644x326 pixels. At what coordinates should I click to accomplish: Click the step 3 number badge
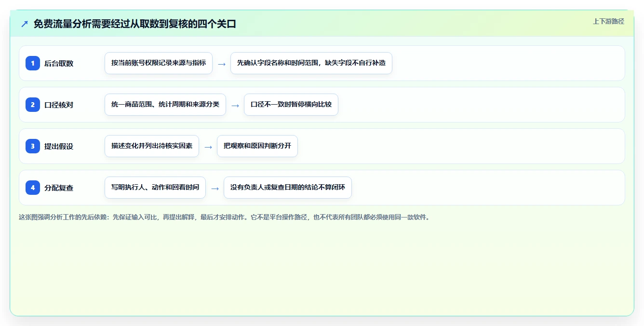tap(33, 146)
